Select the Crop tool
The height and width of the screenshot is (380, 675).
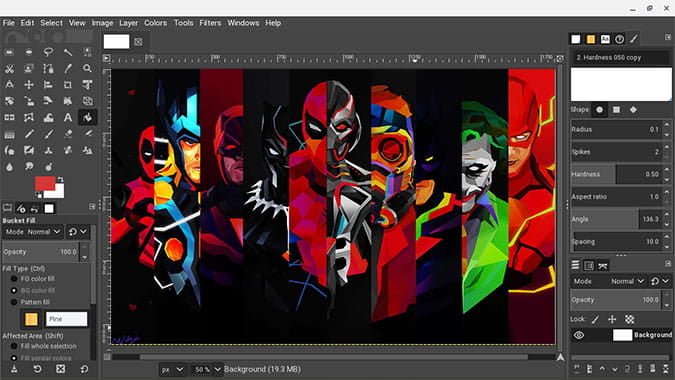coord(68,85)
